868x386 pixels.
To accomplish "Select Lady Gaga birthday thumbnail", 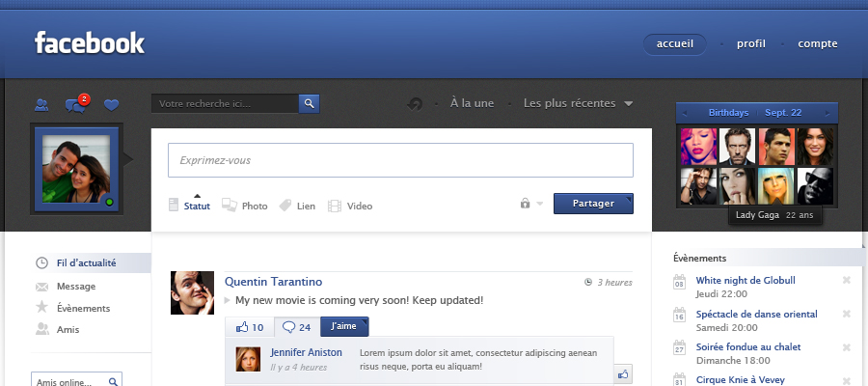I will click(776, 186).
